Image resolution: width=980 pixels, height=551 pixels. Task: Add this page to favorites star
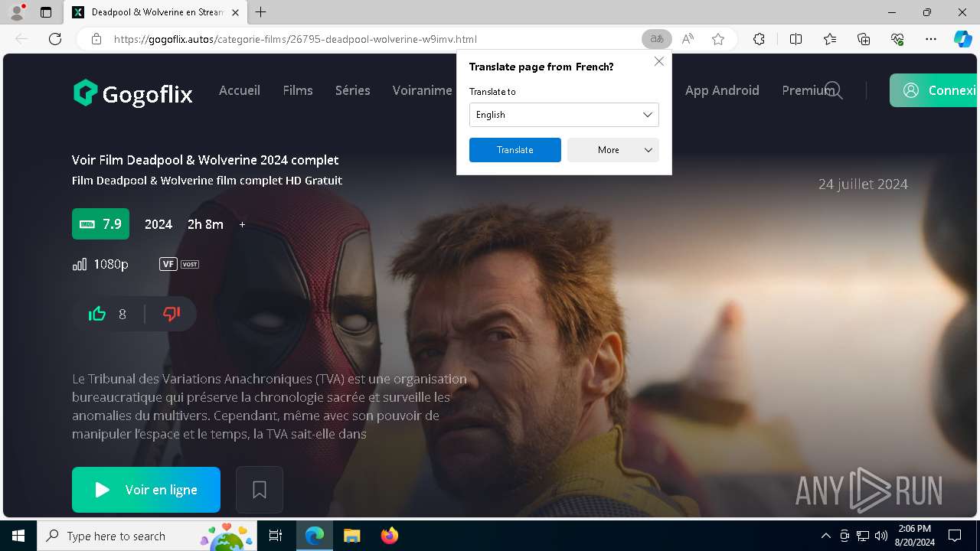click(x=718, y=39)
